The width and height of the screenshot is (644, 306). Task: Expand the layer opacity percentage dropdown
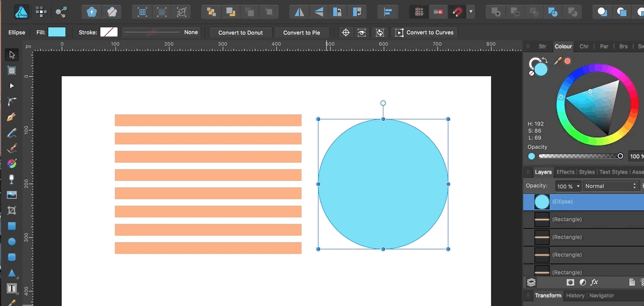[x=578, y=186]
